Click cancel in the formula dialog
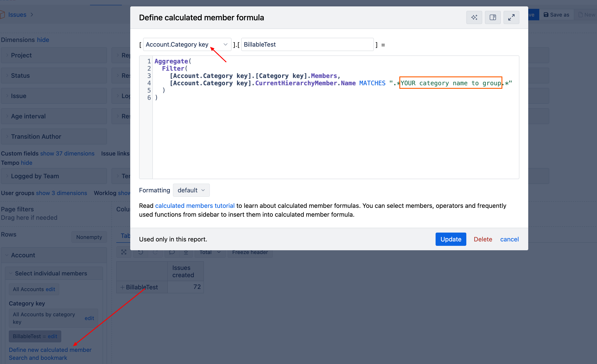The height and width of the screenshot is (364, 597). 509,239
